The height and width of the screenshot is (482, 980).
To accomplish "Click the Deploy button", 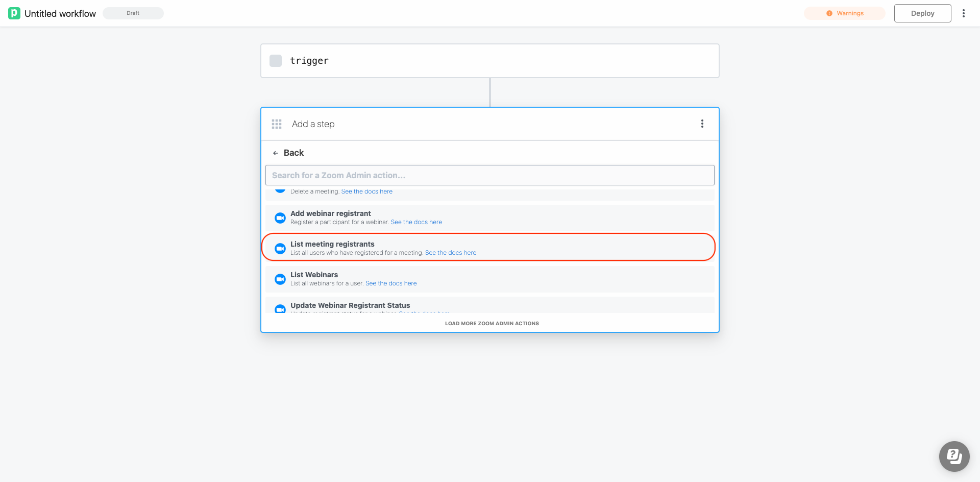I will point(922,13).
